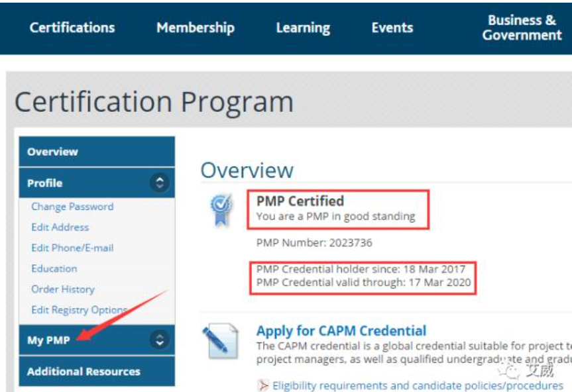Open the Apply for CAPM Credential link

341,331
